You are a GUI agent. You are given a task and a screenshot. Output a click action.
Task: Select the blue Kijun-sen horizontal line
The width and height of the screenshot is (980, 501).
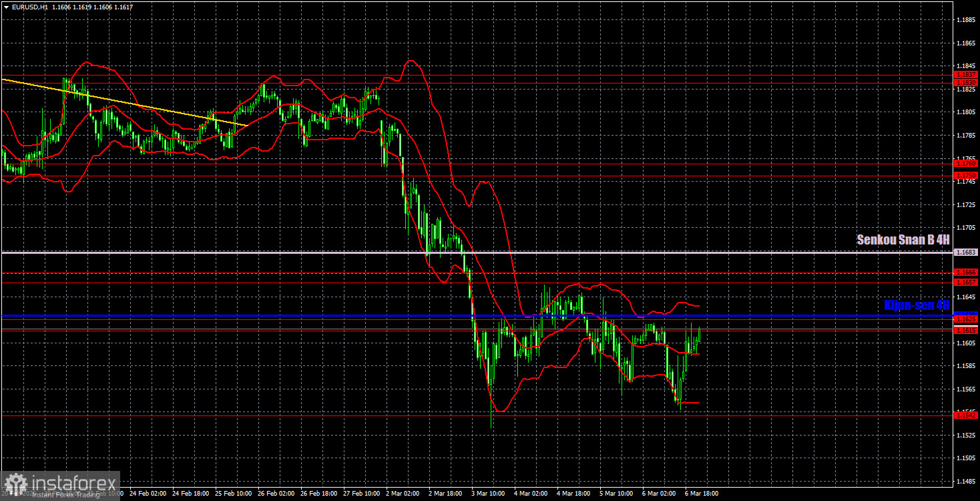(477, 315)
